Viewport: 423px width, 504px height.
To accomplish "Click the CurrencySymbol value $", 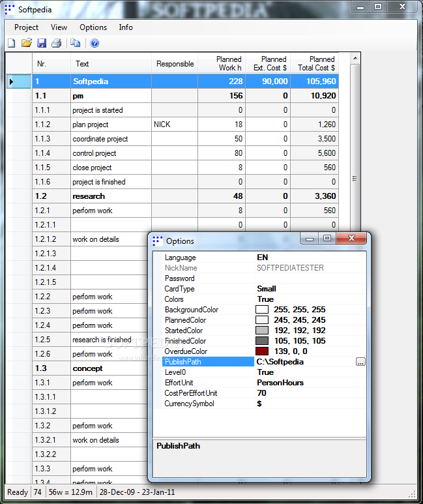I will point(310,404).
